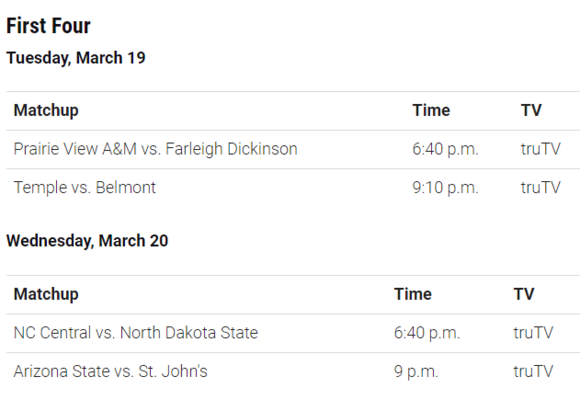Click the TV column header in Tuesday table
The height and width of the screenshot is (412, 580).
[531, 110]
